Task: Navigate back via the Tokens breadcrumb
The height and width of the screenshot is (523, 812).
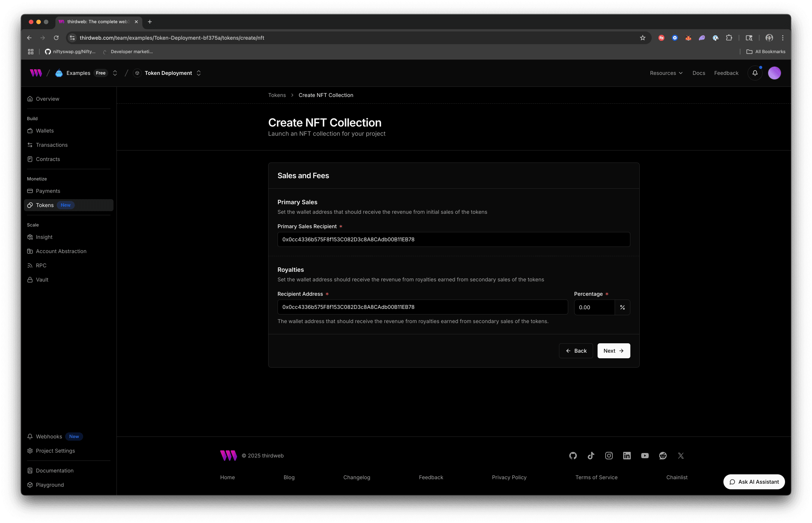Action: [277, 95]
